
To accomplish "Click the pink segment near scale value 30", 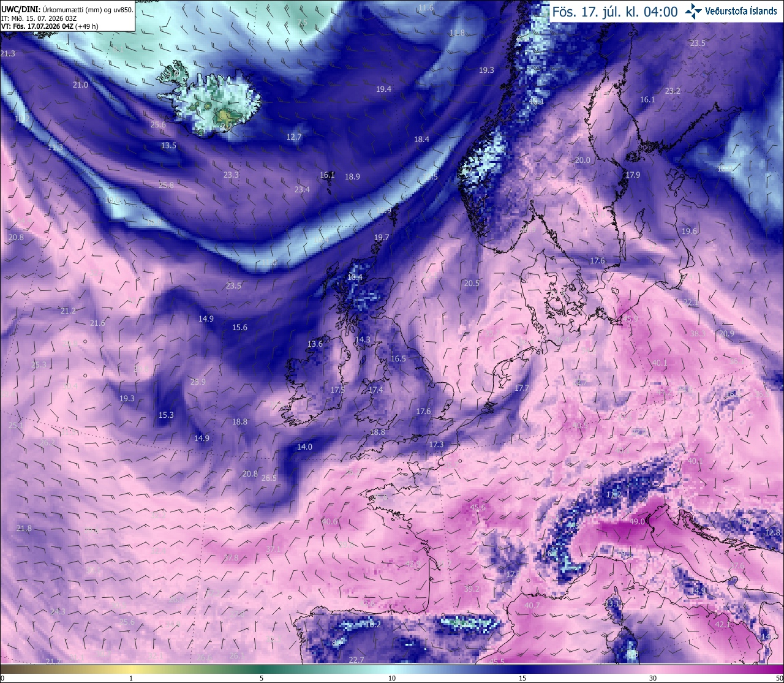I will pyautogui.click(x=653, y=669).
